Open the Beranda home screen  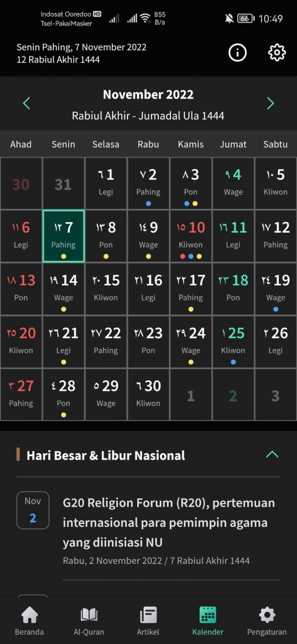[x=29, y=621]
